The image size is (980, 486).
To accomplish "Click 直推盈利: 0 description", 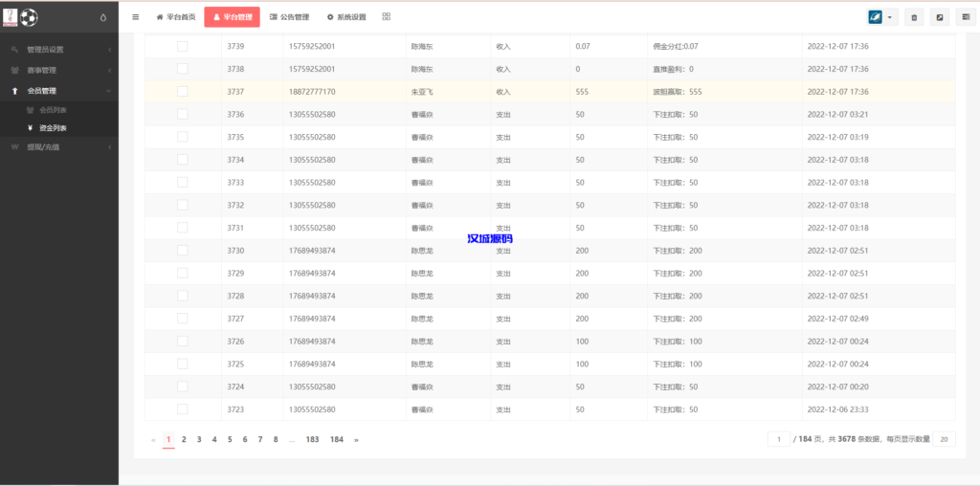I will point(673,69).
